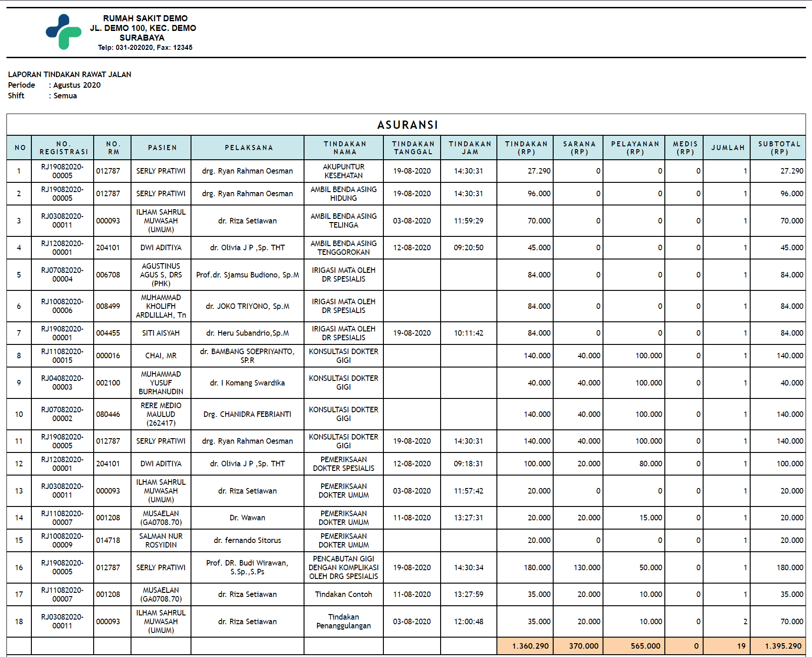Click total jumlah 19
The image size is (812, 657).
point(741,646)
